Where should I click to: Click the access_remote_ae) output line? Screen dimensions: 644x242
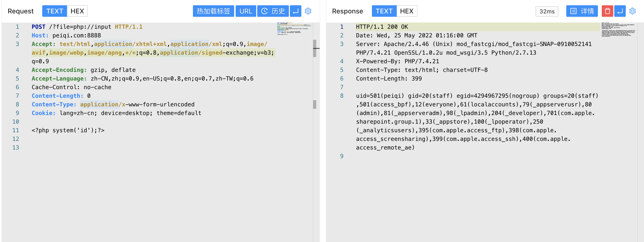coord(385,148)
